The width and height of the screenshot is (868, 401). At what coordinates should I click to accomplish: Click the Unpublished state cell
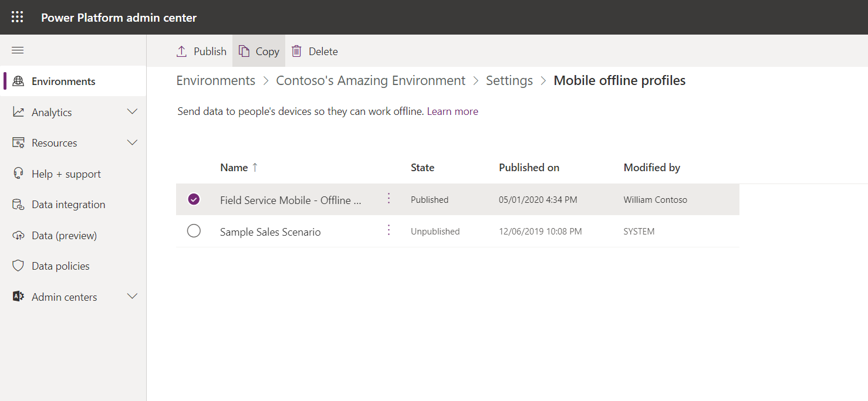click(435, 232)
